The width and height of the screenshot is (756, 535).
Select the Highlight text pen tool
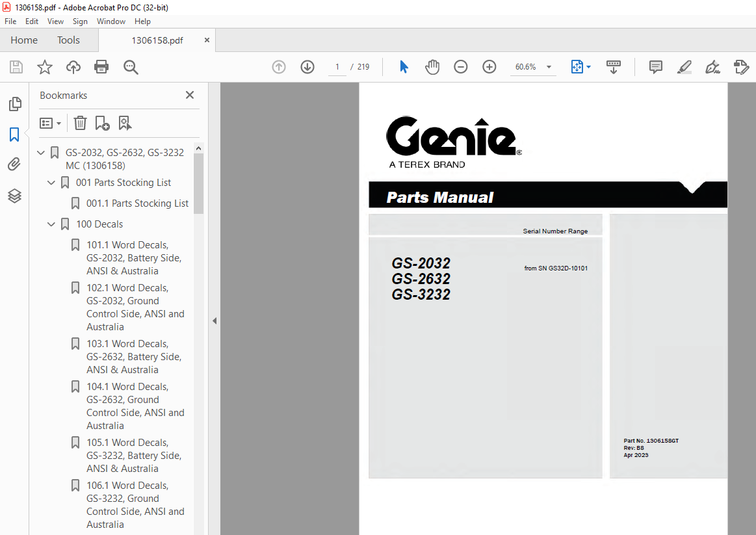pyautogui.click(x=684, y=67)
